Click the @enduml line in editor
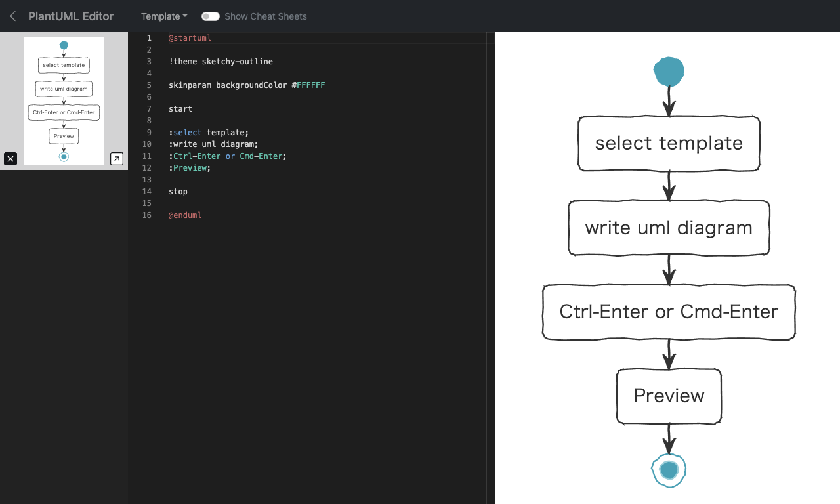Viewport: 840px width, 504px height. click(x=185, y=215)
